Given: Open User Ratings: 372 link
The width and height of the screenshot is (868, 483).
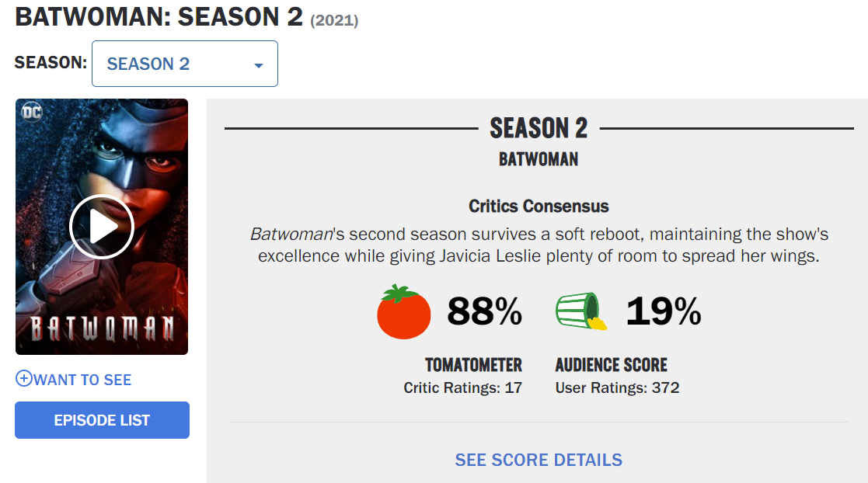Looking at the screenshot, I should point(617,387).
